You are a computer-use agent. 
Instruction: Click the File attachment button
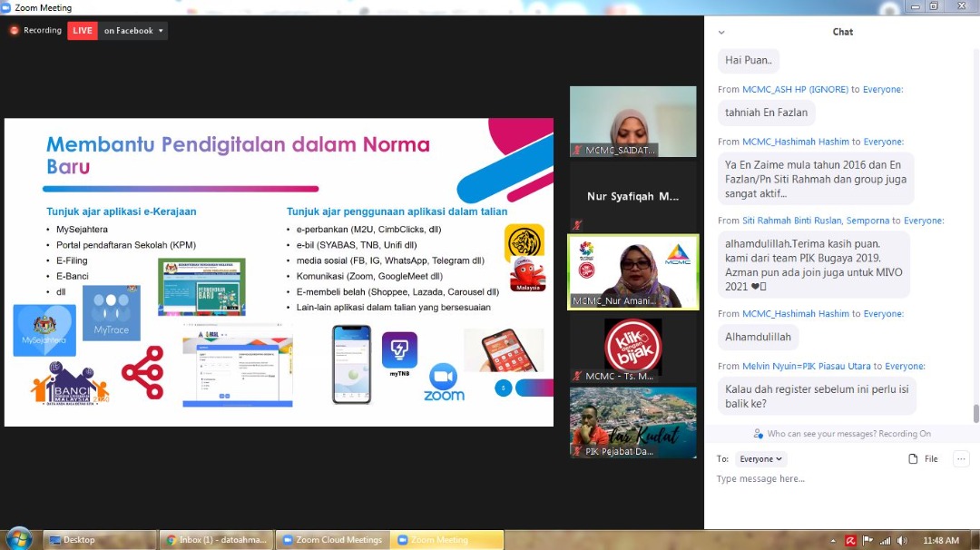click(924, 459)
